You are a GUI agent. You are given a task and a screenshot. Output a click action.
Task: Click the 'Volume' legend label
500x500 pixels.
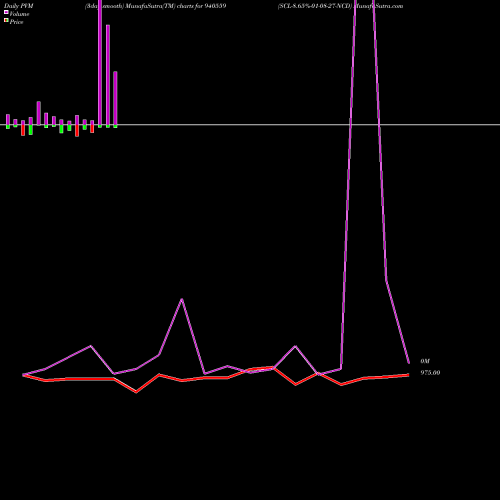pyautogui.click(x=19, y=14)
